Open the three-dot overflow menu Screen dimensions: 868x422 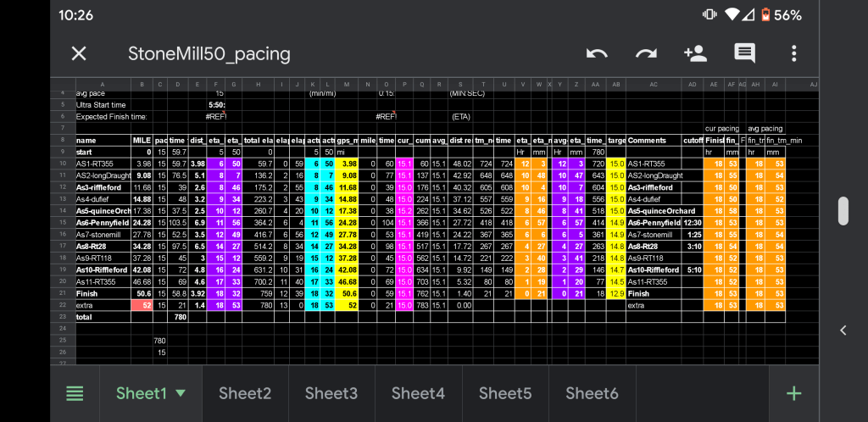793,53
